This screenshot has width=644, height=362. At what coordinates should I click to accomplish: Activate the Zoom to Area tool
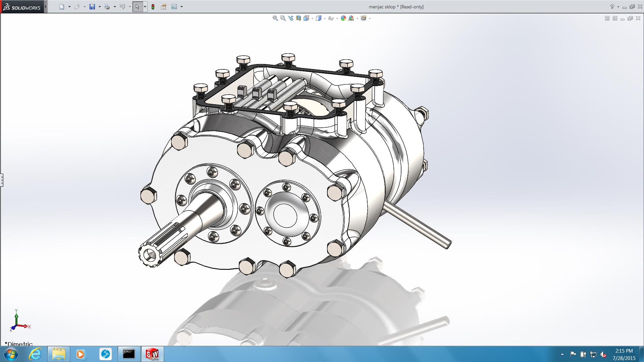pos(283,18)
